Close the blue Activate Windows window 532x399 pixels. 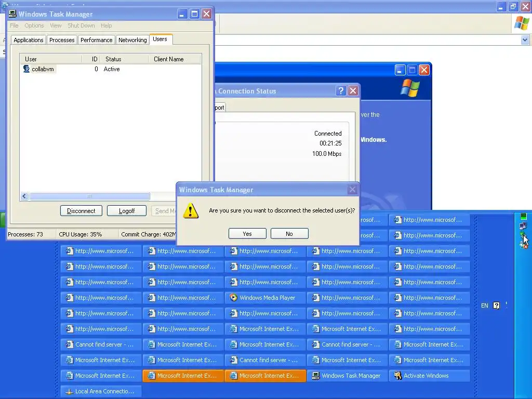tap(424, 70)
